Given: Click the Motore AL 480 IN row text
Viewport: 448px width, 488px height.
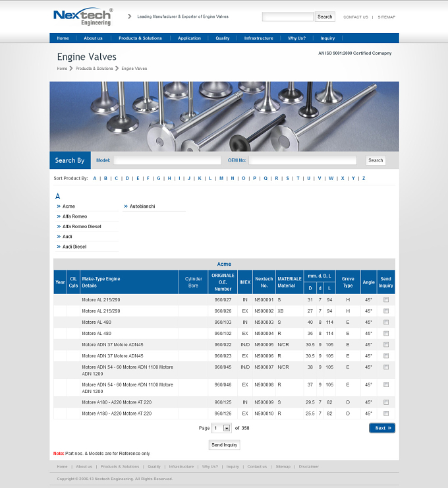Looking at the screenshot, I should coord(96,322).
